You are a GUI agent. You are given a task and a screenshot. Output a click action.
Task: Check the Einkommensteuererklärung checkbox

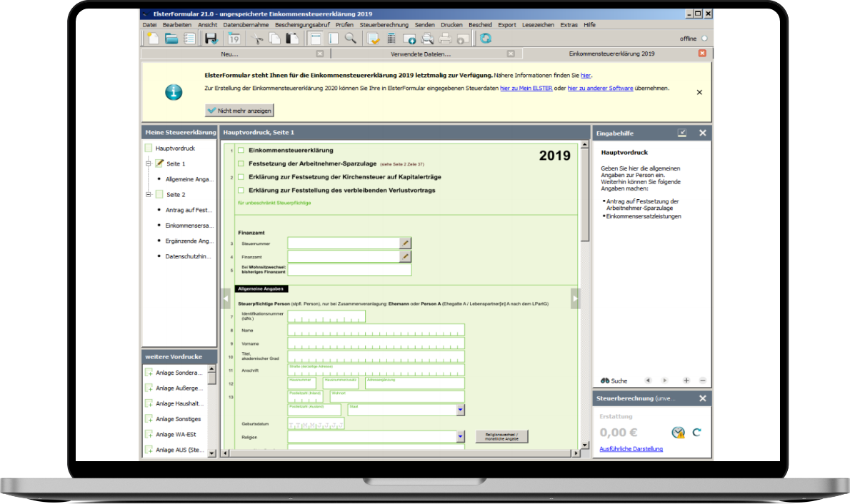click(241, 151)
